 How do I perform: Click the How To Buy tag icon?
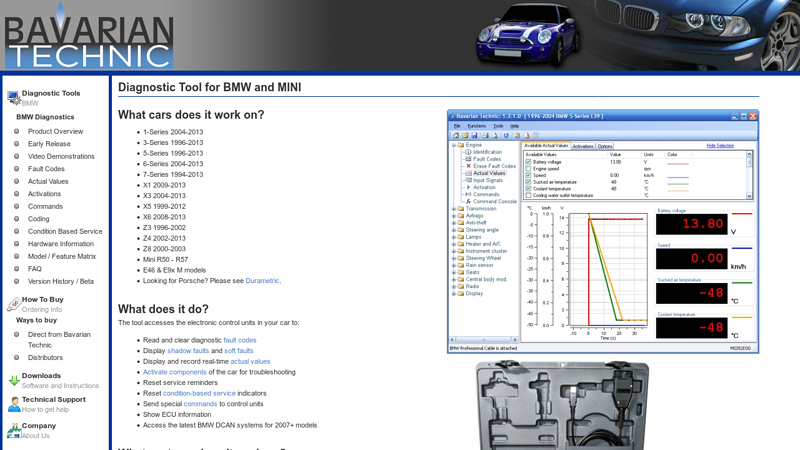[x=14, y=304]
